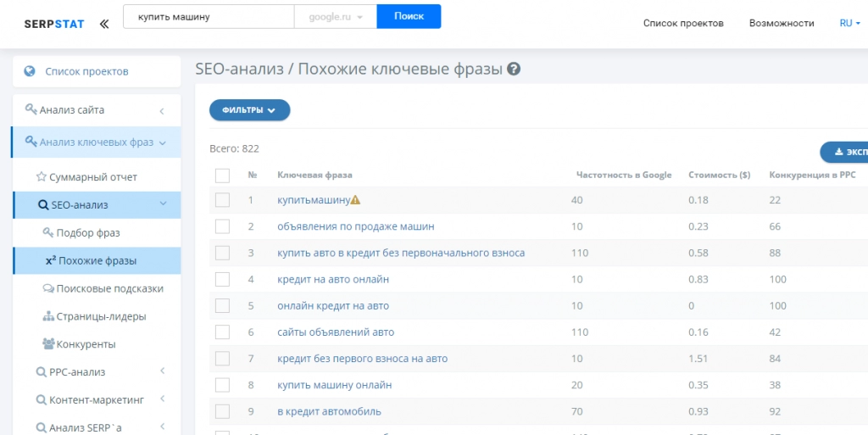Click star icon of Суммарный отчет
The image size is (868, 435).
(x=41, y=177)
